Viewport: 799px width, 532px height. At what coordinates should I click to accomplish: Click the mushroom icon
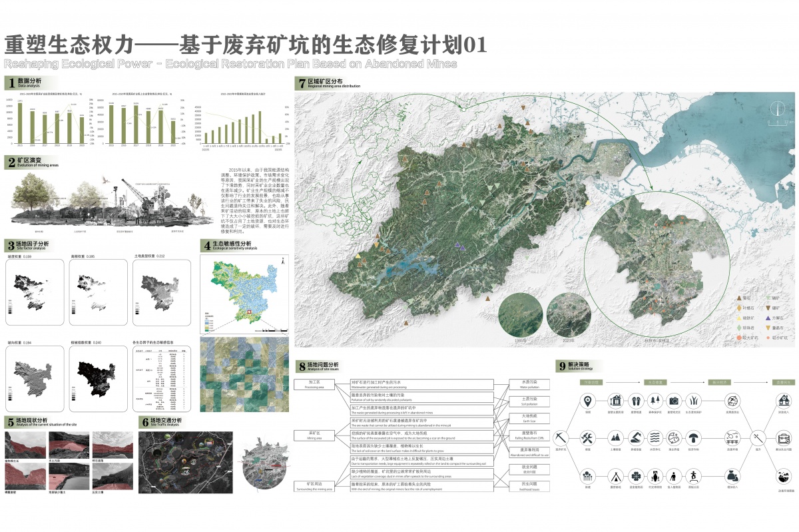(694, 437)
